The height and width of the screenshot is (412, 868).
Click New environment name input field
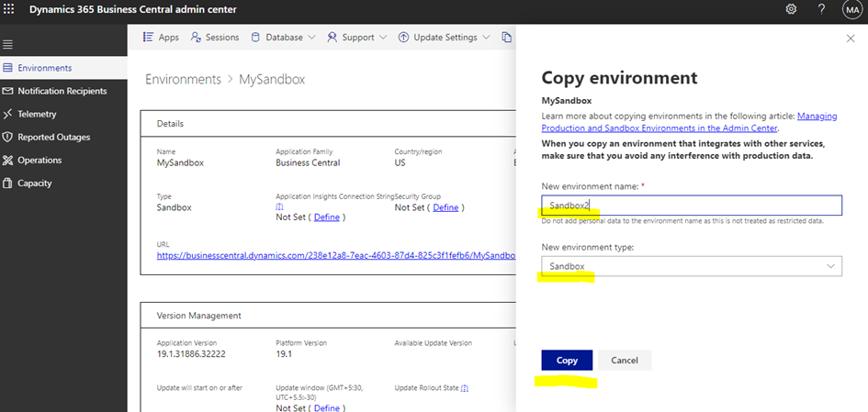(692, 206)
